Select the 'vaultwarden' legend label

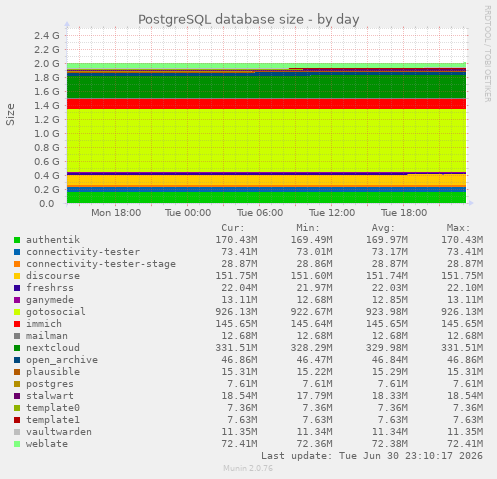click(59, 432)
